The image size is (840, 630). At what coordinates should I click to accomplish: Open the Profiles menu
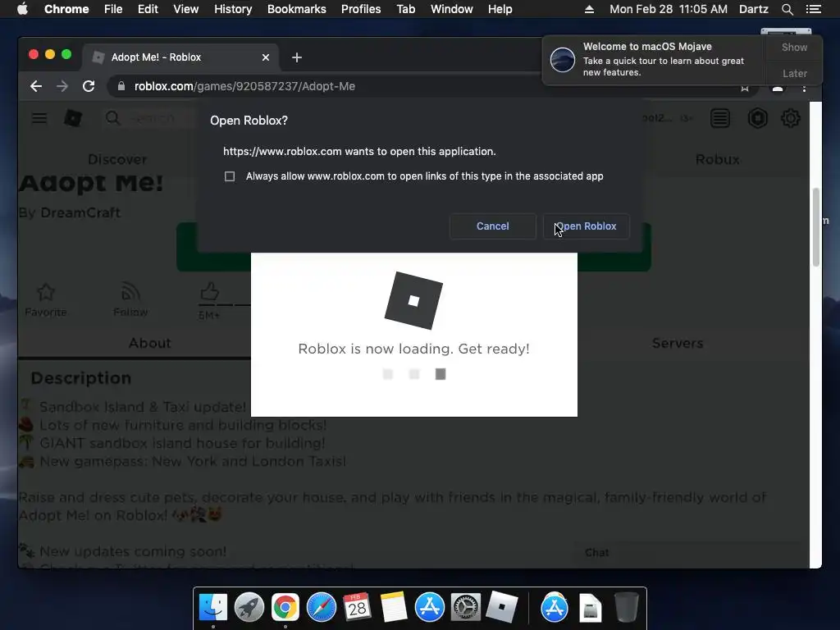pos(361,9)
